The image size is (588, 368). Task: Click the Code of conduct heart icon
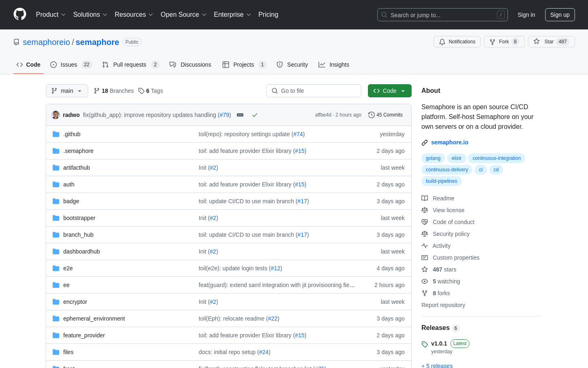point(425,222)
